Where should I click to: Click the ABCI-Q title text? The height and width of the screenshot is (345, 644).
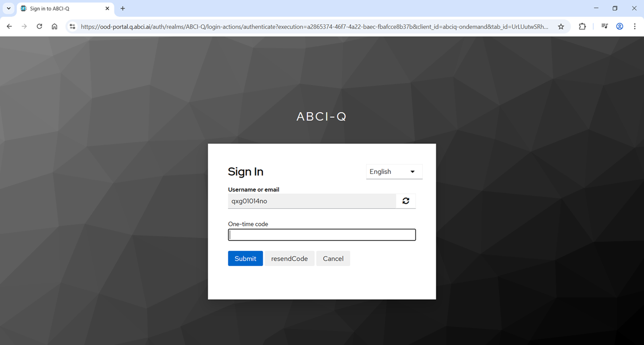321,117
